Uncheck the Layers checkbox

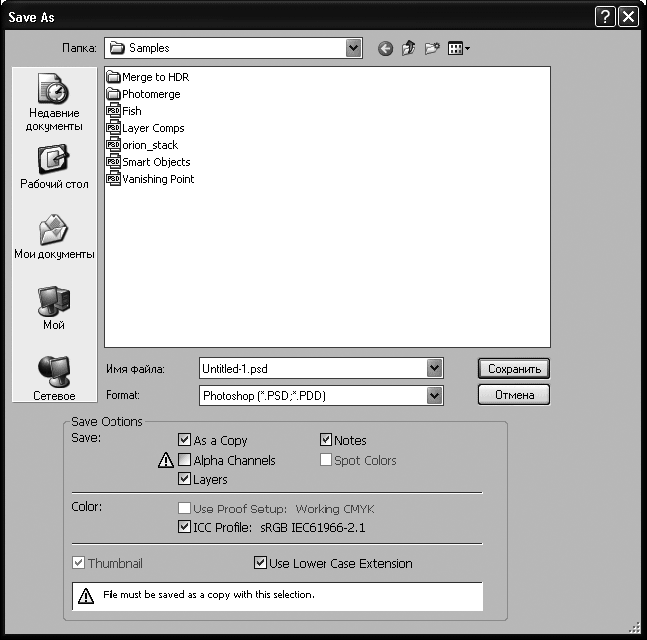pos(184,479)
